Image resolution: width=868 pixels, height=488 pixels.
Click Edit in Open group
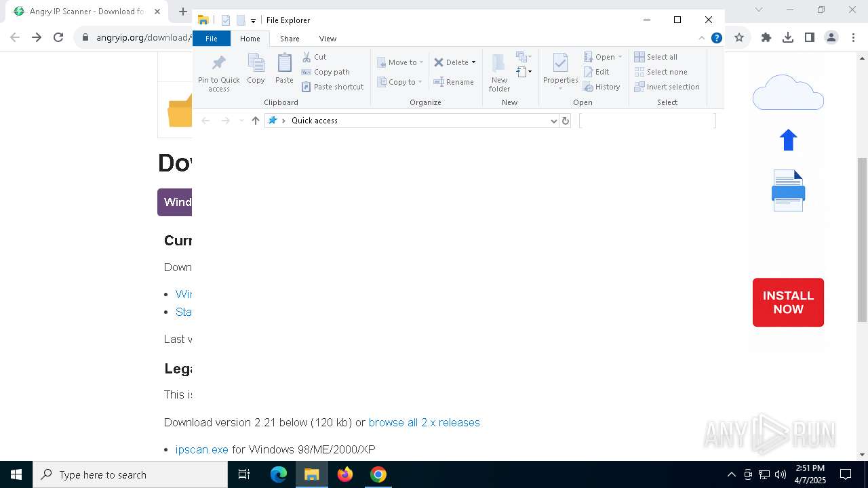(x=597, y=72)
